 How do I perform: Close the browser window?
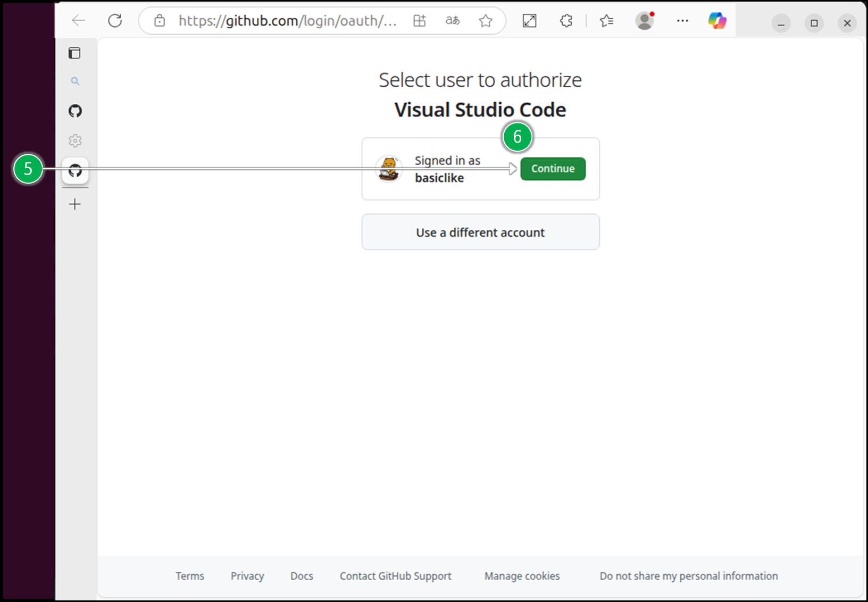click(847, 23)
